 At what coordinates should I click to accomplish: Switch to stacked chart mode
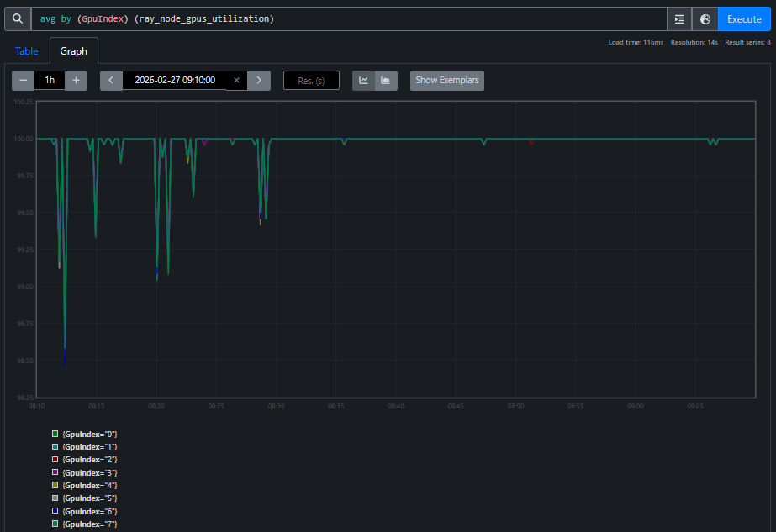[x=386, y=80]
